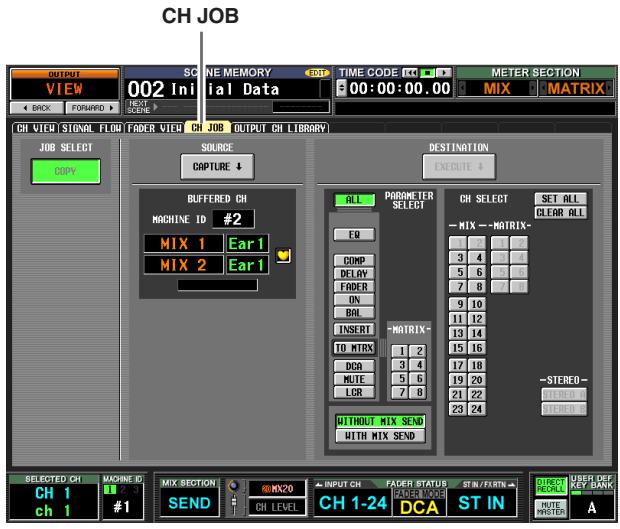This screenshot has height=529, width=620.
Task: Click the right arrow beside ST IN / FXRTN
Action: point(512,484)
